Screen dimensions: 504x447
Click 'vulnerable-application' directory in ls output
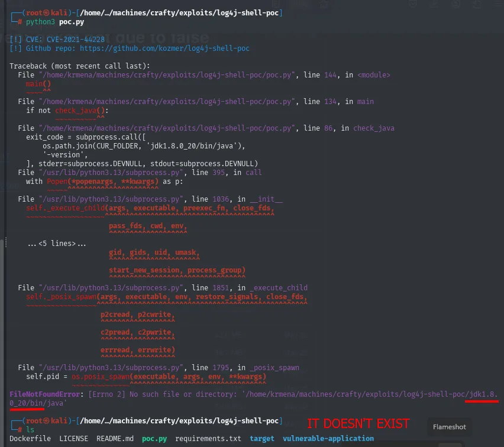pos(328,439)
